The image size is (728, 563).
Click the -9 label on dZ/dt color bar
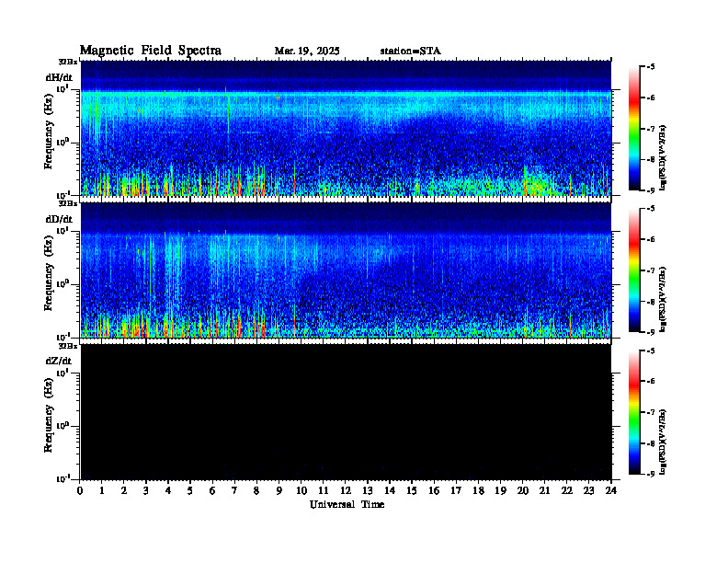point(651,474)
